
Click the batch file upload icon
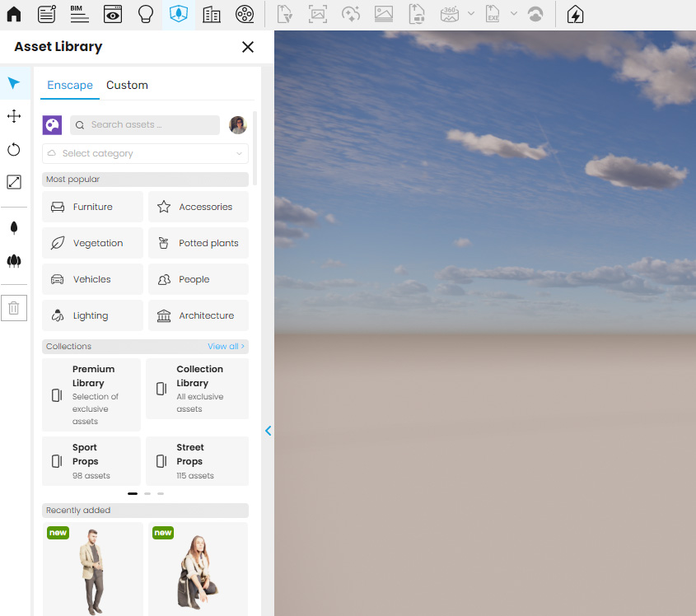416,14
